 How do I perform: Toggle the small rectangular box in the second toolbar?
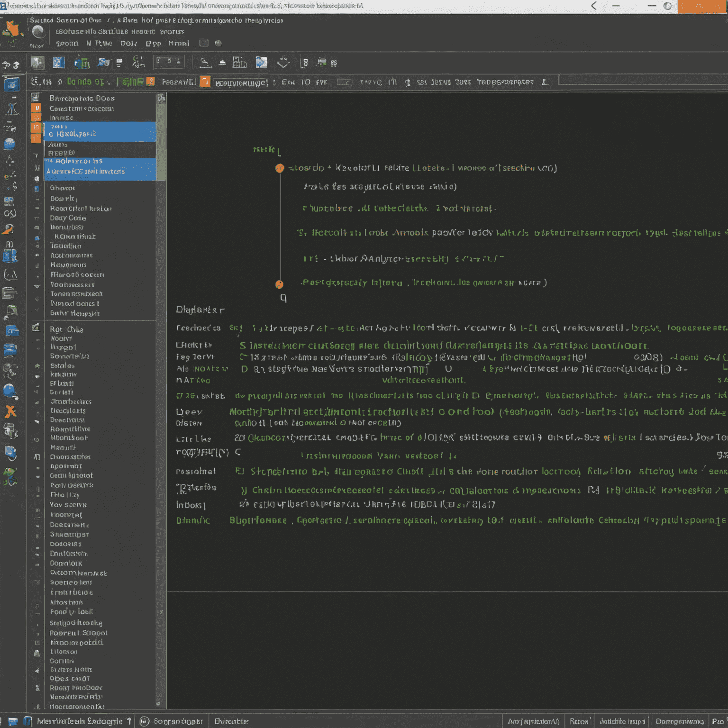point(344,82)
